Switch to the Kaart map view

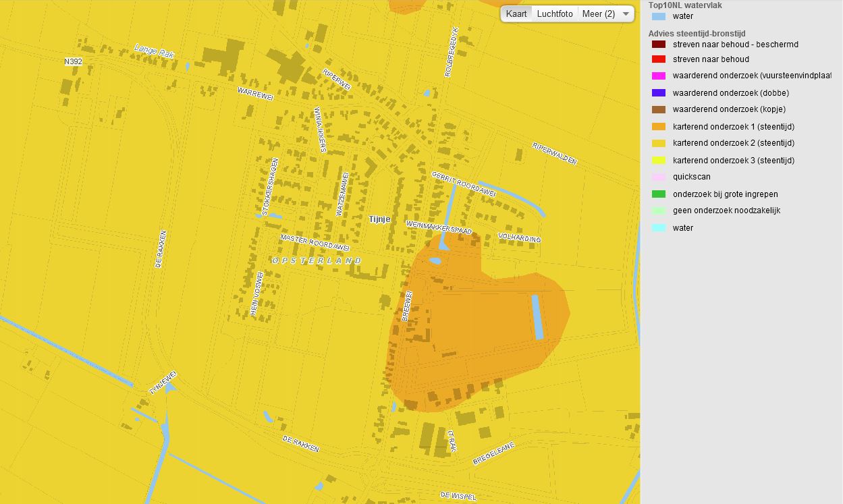(x=516, y=14)
